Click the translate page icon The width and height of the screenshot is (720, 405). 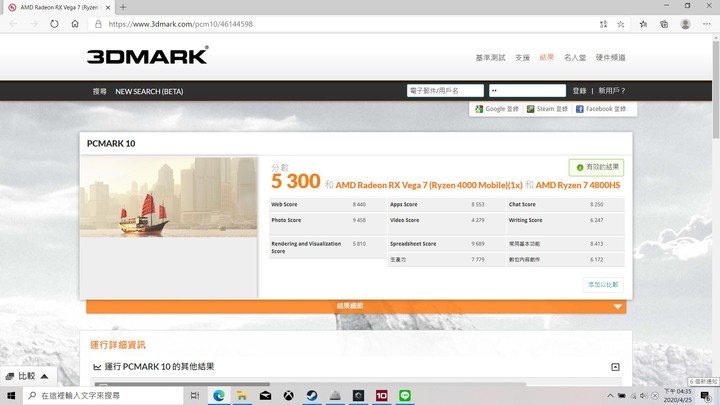click(603, 24)
